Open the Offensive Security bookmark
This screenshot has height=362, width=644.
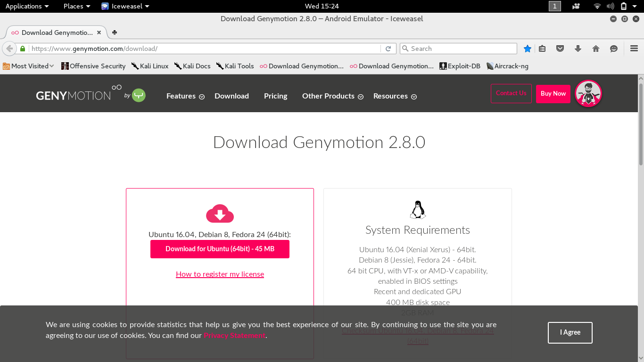tap(93, 66)
